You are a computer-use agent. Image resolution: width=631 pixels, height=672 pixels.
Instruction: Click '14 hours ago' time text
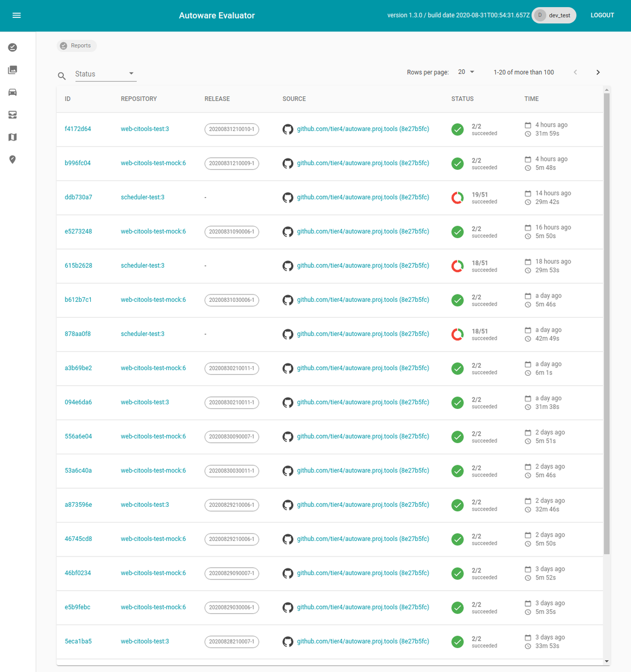coord(553,193)
